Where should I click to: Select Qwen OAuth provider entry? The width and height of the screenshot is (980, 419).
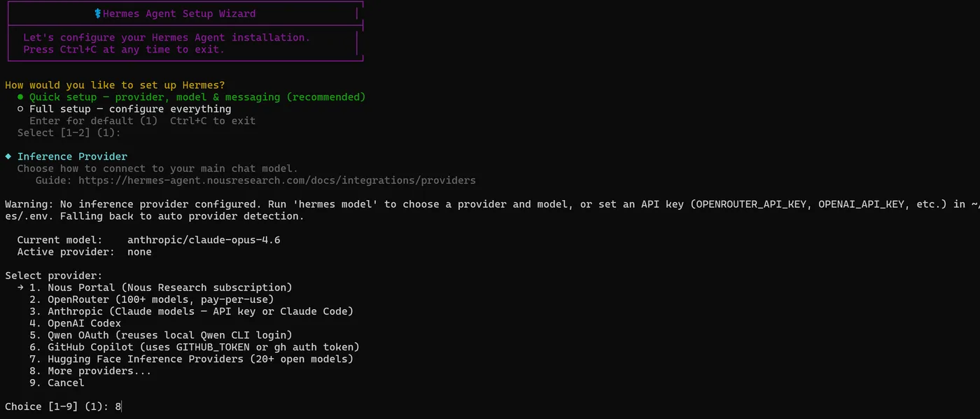160,335
